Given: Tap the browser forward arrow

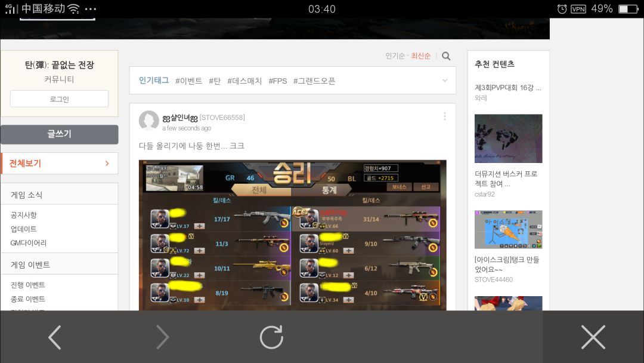Looking at the screenshot, I should 163,337.
